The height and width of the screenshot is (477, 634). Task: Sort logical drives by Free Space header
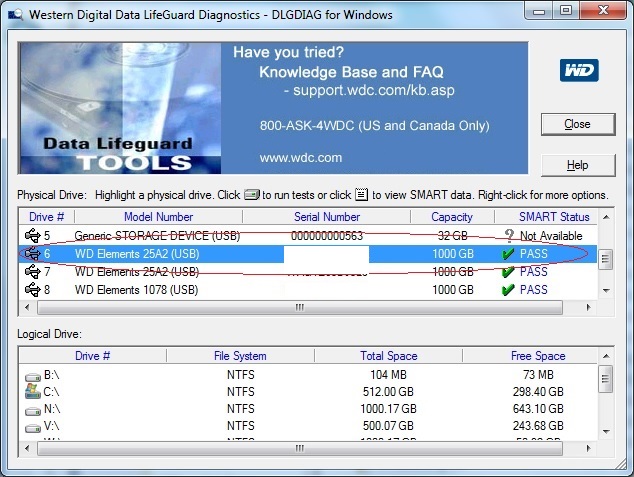[530, 356]
